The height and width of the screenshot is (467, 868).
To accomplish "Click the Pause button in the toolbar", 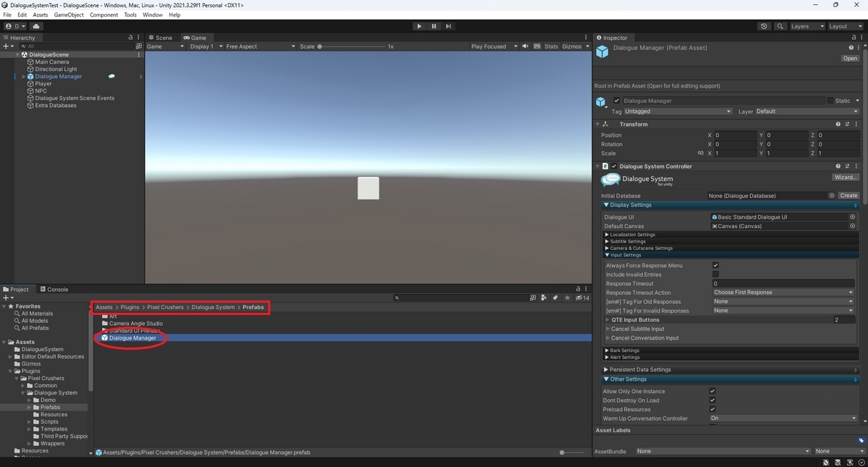I will point(434,26).
